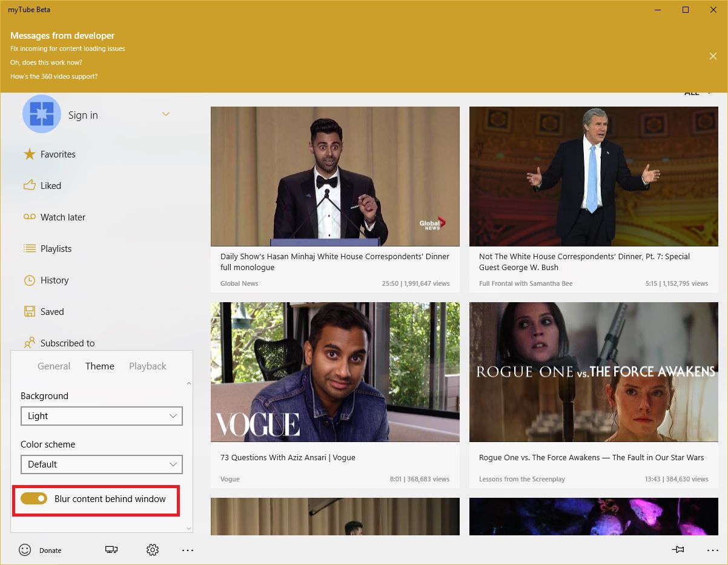
Task: Click the Donate text
Action: tap(50, 550)
